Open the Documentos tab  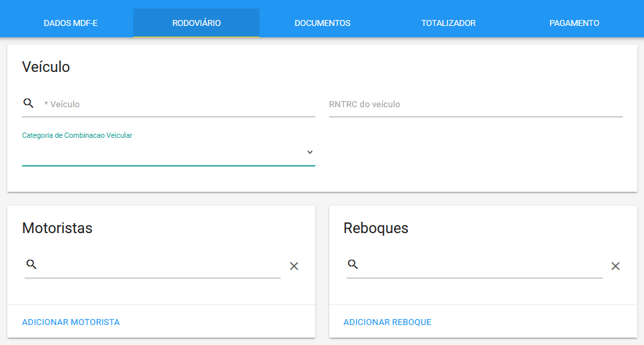323,23
